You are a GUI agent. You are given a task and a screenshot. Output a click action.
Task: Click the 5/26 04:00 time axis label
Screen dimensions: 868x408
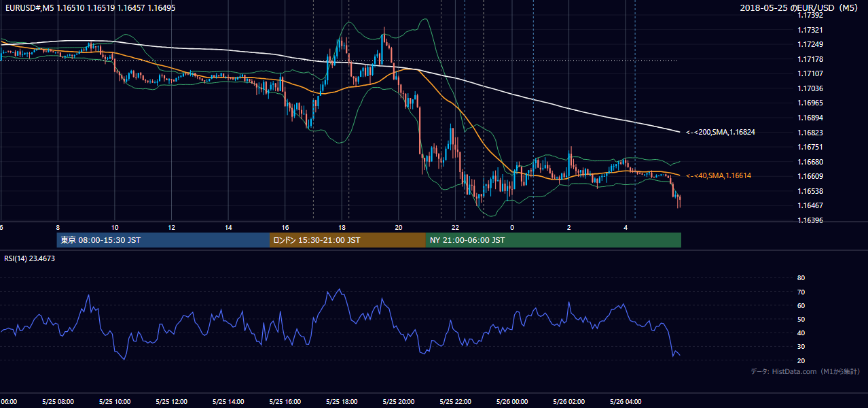[626, 402]
